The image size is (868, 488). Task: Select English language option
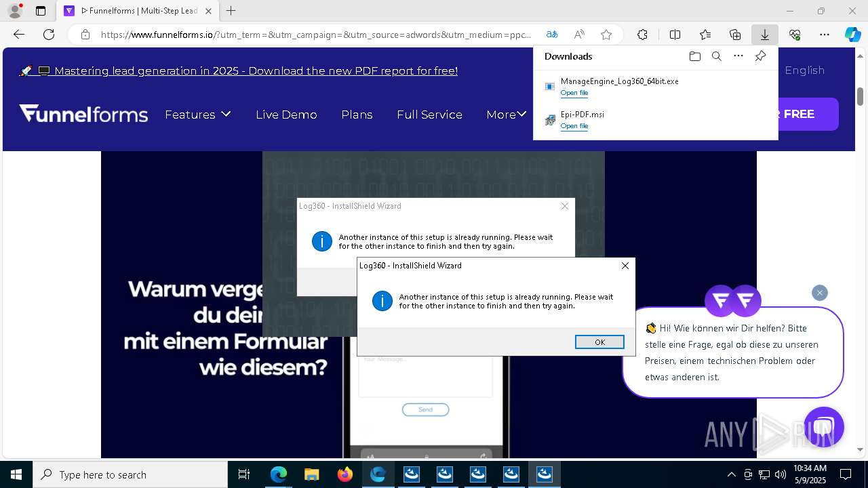[x=805, y=70]
